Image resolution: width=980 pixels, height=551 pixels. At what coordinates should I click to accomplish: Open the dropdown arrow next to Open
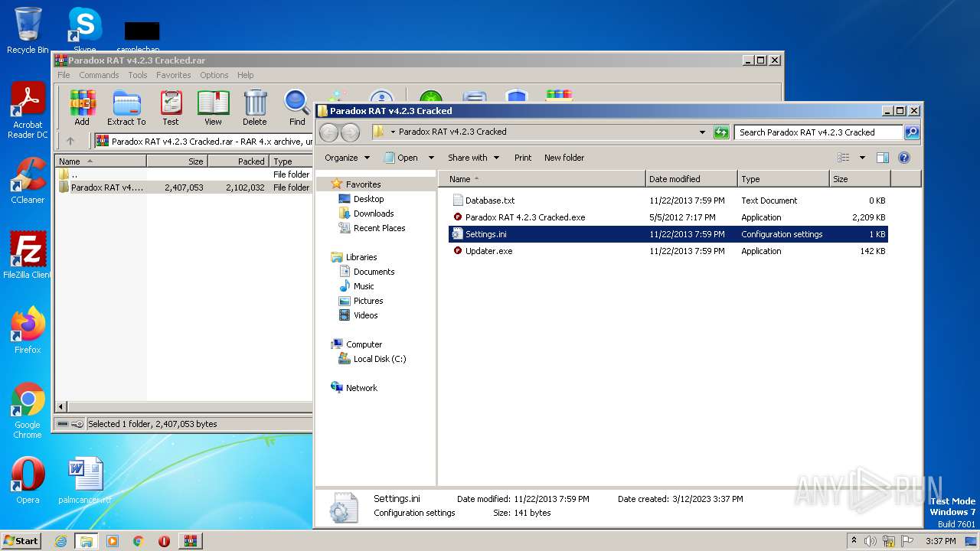[x=431, y=158]
